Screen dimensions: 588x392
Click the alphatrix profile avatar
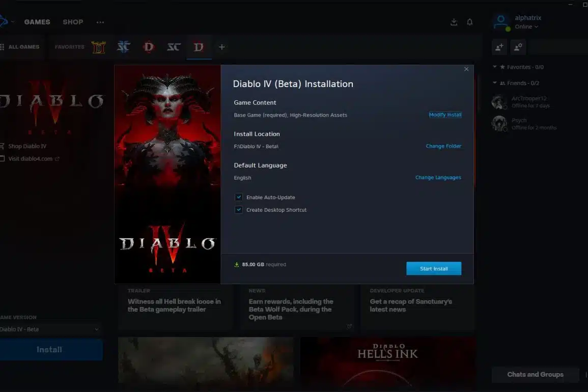coord(501,22)
